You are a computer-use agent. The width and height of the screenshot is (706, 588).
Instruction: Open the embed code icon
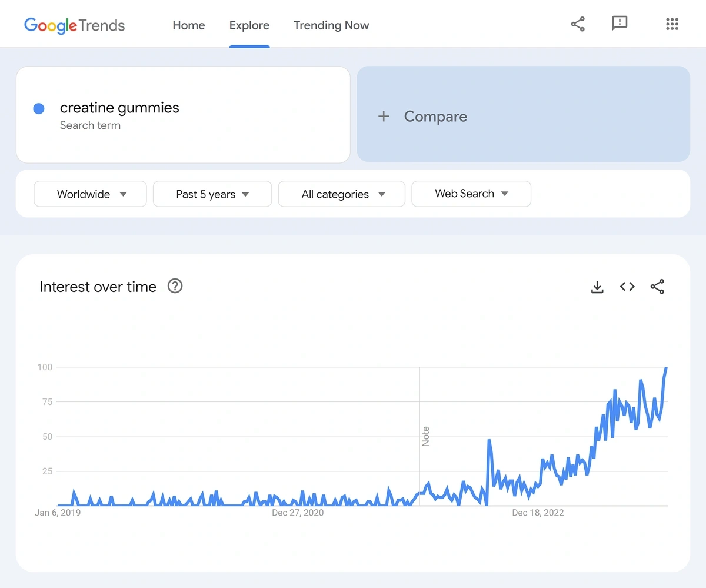click(x=627, y=287)
